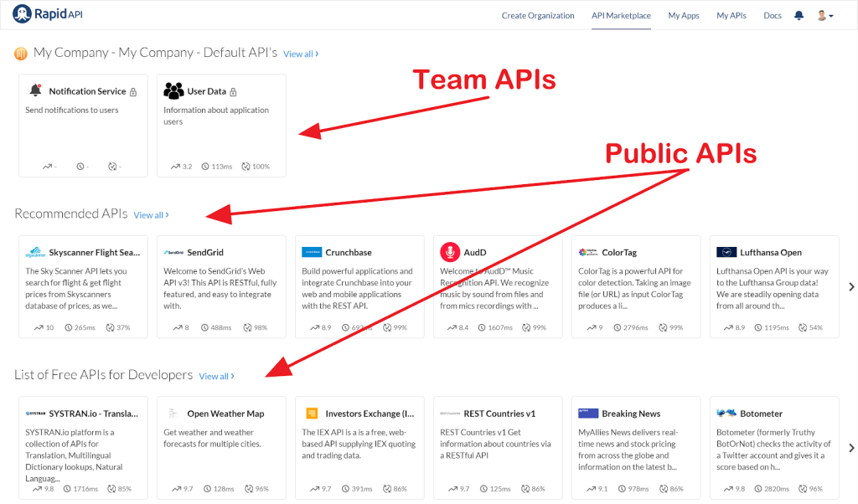Image resolution: width=858 pixels, height=504 pixels.
Task: Open the REST Countries v1 API title
Action: coord(499,414)
